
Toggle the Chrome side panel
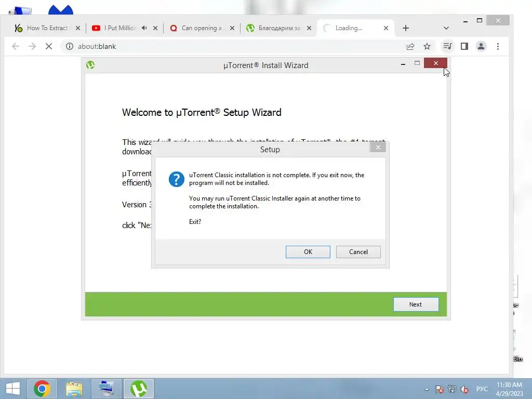464,46
